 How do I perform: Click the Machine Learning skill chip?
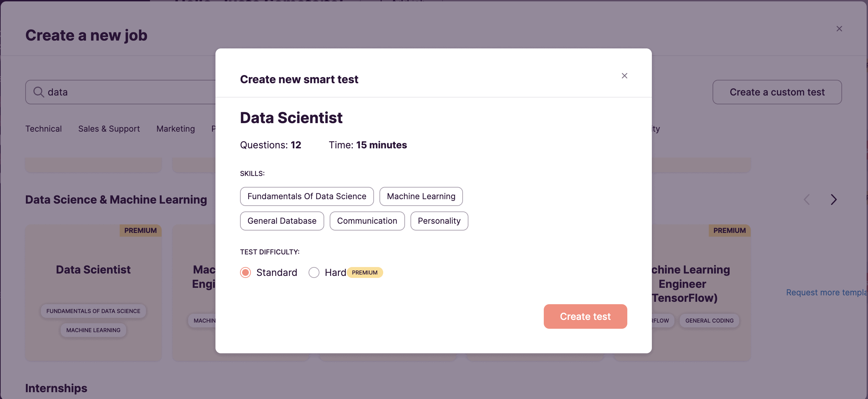(x=421, y=196)
